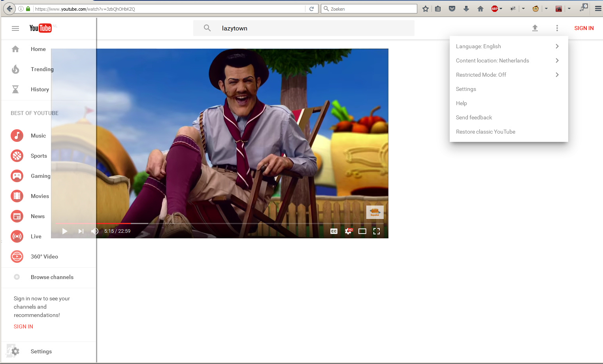Screen dimensions: 603x364
Task: Enter fullscreen video mode
Action: pos(377,231)
